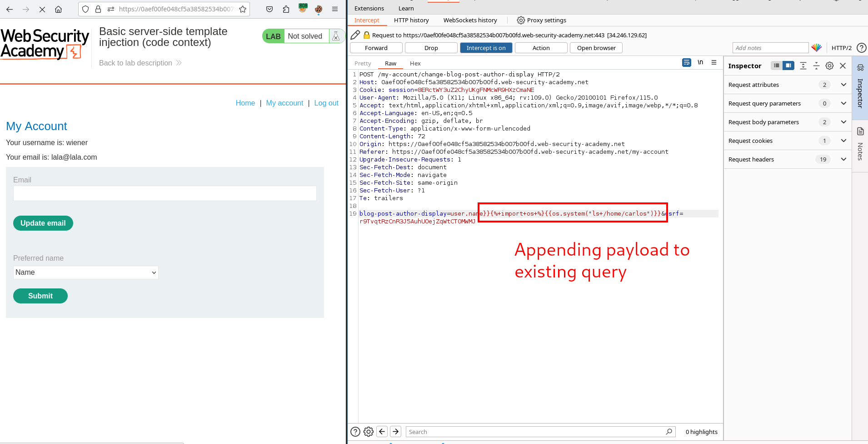This screenshot has height=444, width=868.
Task: Click the Firefox URL address bar
Action: (176, 9)
